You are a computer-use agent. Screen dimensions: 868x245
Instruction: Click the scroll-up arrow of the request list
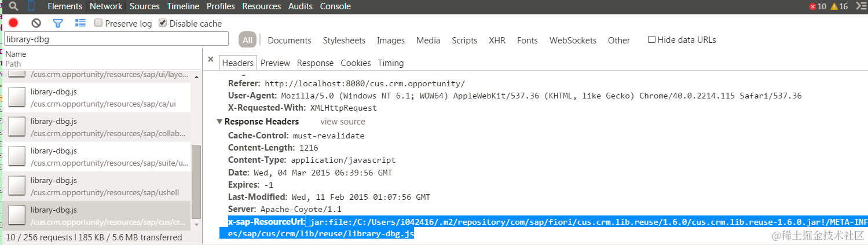pyautogui.click(x=196, y=76)
